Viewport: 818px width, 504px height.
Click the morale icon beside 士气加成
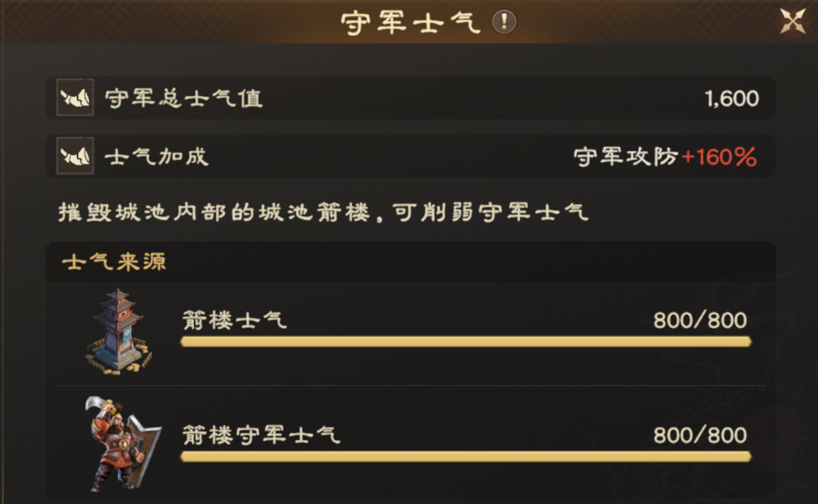point(75,156)
